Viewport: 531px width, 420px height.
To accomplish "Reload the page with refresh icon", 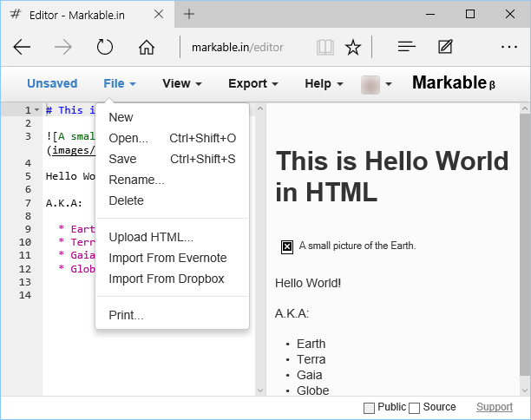I will [105, 47].
